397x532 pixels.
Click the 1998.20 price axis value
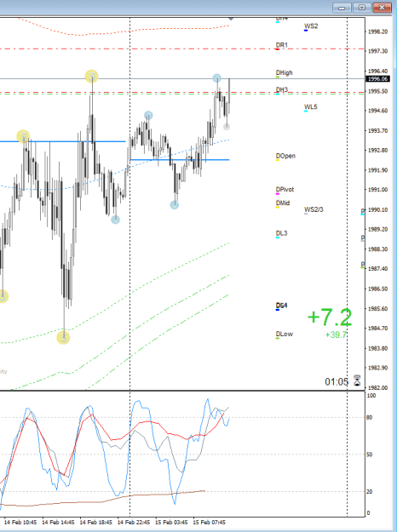377,31
